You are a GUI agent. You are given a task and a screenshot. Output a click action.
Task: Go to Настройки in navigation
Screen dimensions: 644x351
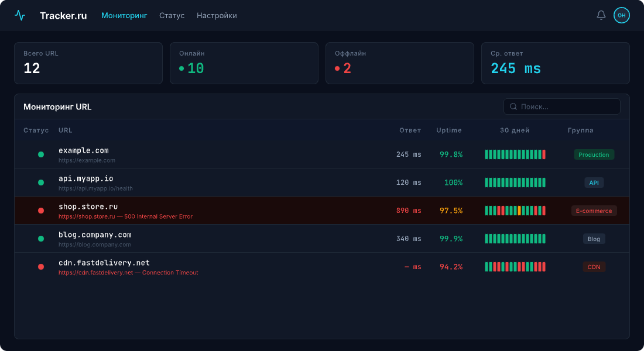pyautogui.click(x=217, y=16)
